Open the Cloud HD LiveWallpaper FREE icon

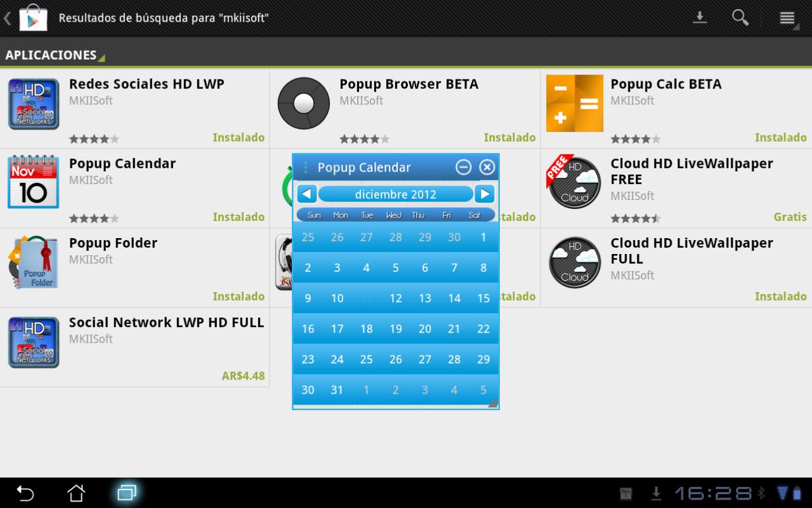pyautogui.click(x=573, y=182)
